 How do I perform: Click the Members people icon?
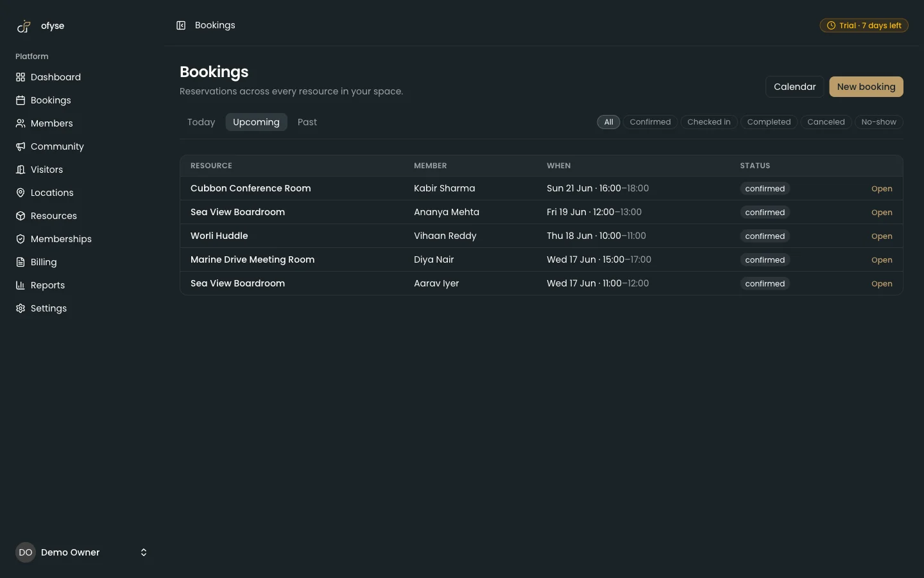(21, 123)
